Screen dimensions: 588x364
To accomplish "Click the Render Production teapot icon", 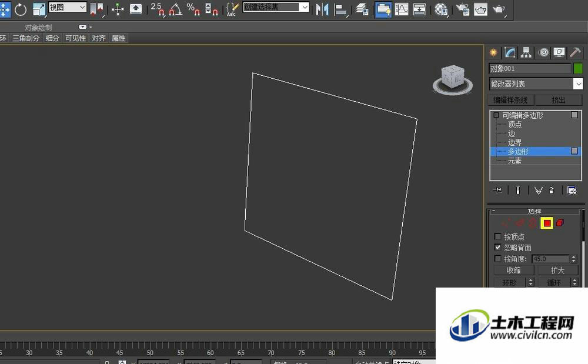I will (x=499, y=9).
